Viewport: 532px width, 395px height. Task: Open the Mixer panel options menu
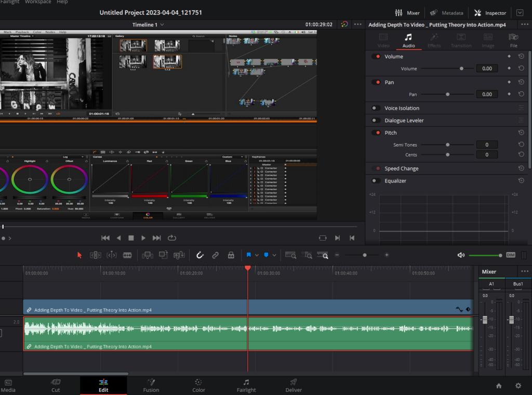(525, 271)
